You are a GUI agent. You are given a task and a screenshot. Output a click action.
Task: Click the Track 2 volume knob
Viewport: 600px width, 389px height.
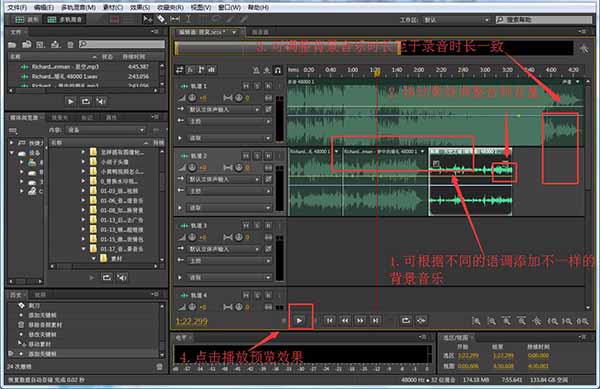(x=192, y=168)
